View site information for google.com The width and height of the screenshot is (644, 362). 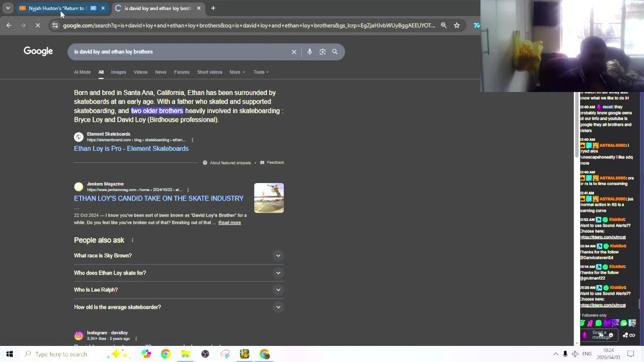[55, 25]
